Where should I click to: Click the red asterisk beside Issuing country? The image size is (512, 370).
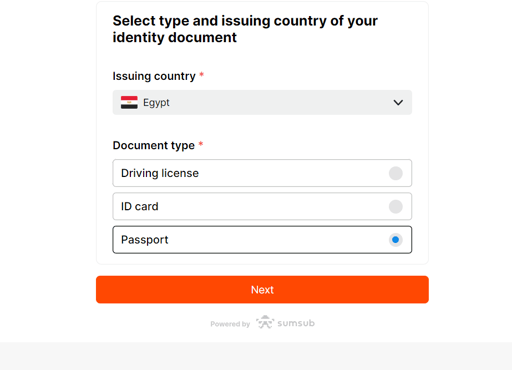201,74
